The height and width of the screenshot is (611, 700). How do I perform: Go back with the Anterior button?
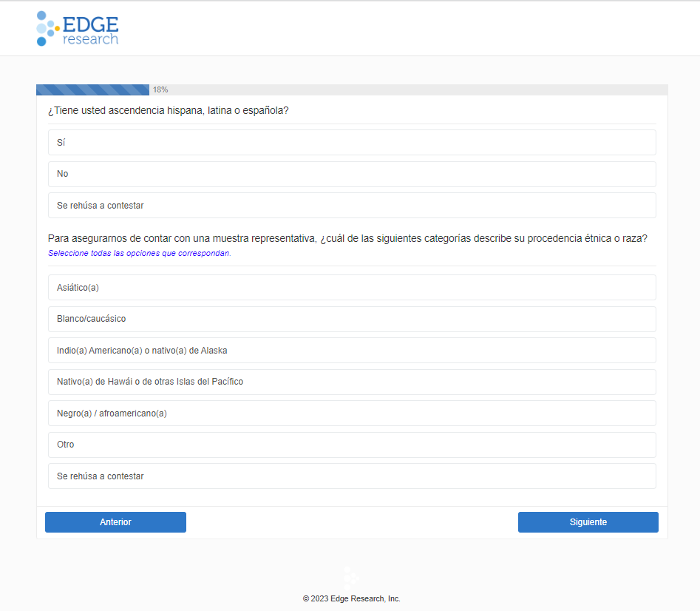(115, 522)
